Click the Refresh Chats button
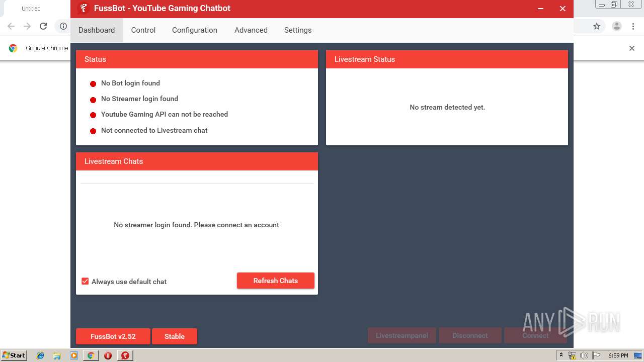This screenshot has width=644, height=362. [x=276, y=281]
